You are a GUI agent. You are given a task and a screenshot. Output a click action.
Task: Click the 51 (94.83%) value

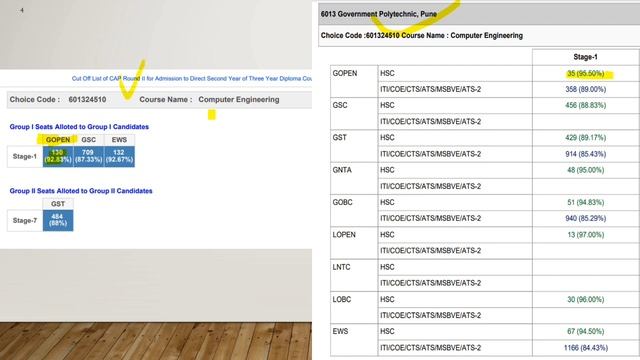(x=585, y=202)
